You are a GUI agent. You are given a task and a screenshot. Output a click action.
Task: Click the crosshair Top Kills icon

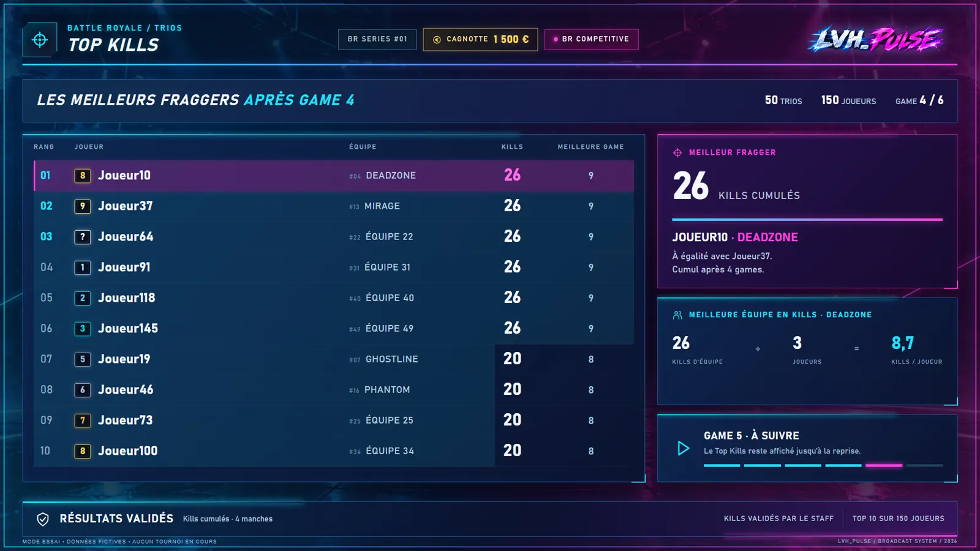(x=40, y=40)
